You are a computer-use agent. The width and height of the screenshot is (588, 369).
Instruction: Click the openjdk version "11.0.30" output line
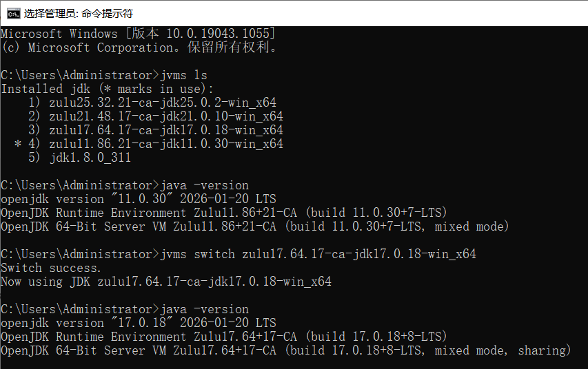coord(138,199)
